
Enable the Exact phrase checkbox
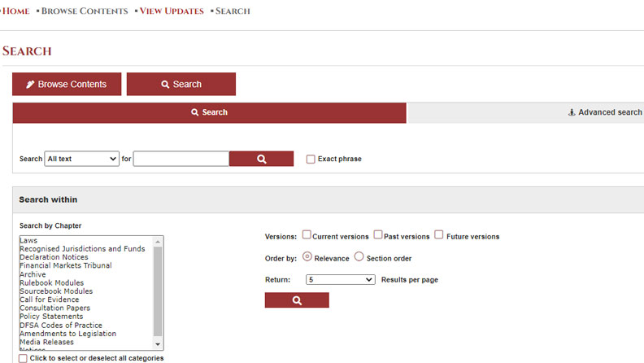[x=311, y=159]
